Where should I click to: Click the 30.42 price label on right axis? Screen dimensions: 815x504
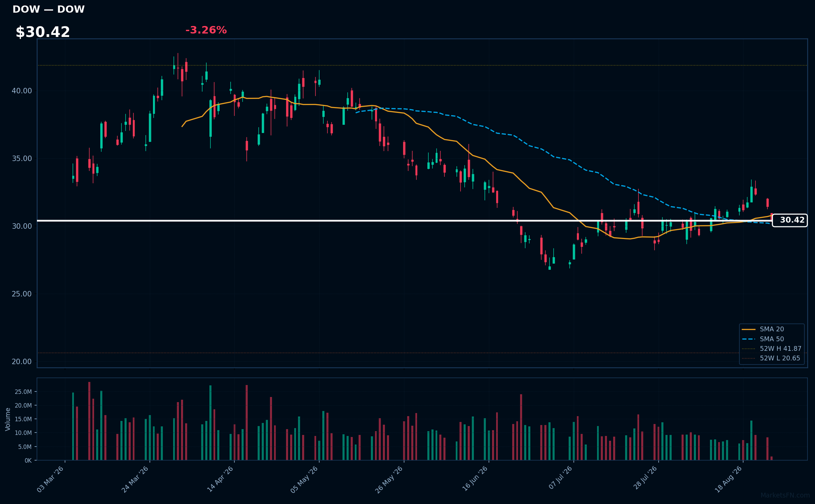click(790, 220)
